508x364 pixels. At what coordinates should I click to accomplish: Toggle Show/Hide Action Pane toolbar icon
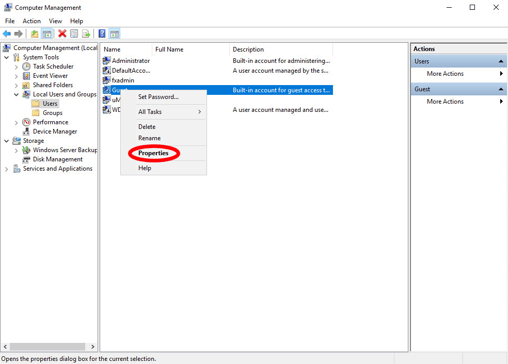pyautogui.click(x=114, y=34)
